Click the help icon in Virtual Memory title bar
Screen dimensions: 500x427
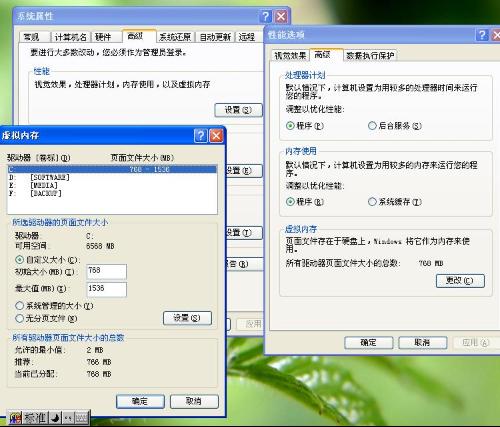click(x=201, y=136)
